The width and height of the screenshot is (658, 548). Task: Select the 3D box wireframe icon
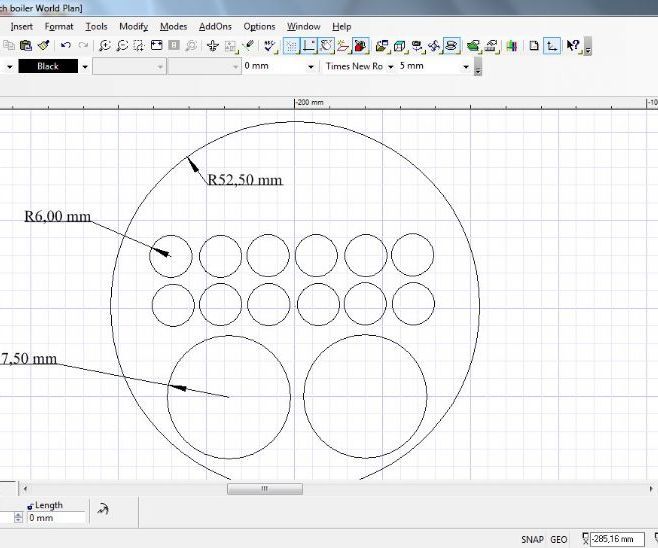400,46
